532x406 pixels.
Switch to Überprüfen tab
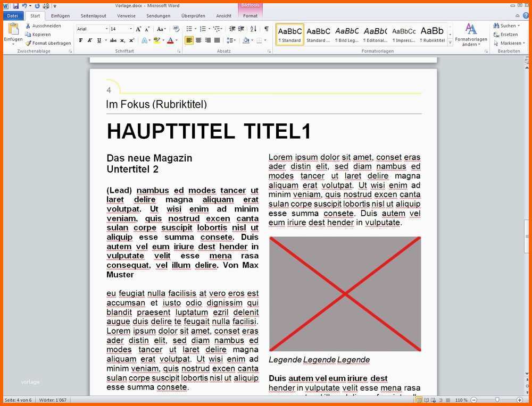pos(193,15)
